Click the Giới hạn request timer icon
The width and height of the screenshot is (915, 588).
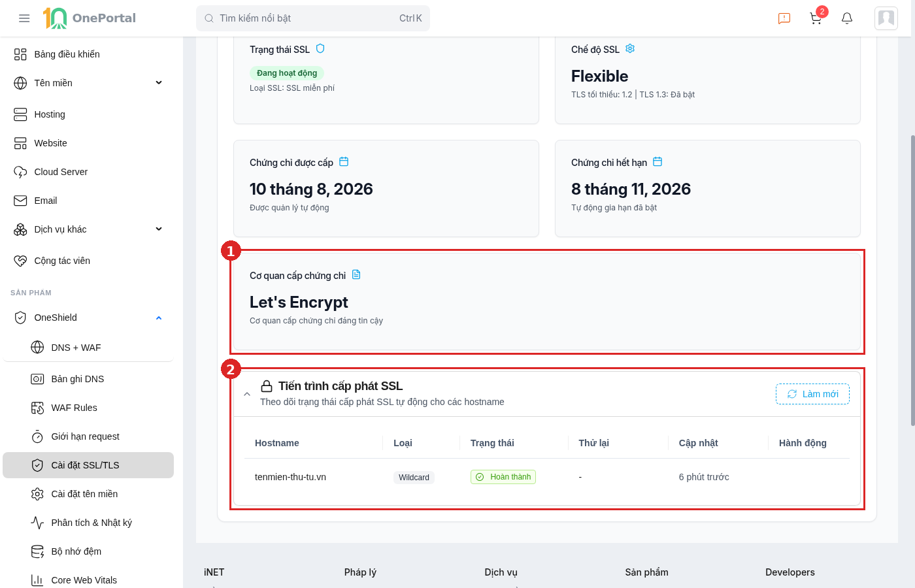pyautogui.click(x=37, y=436)
